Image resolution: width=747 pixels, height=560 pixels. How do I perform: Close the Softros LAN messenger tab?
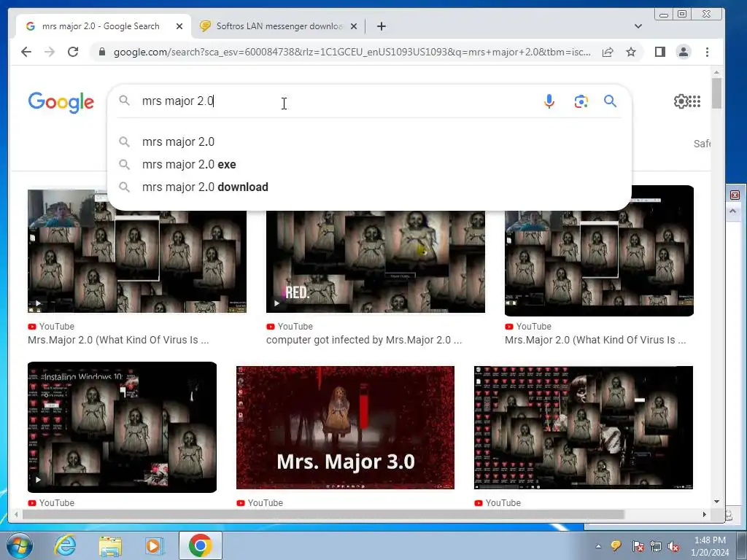(354, 26)
